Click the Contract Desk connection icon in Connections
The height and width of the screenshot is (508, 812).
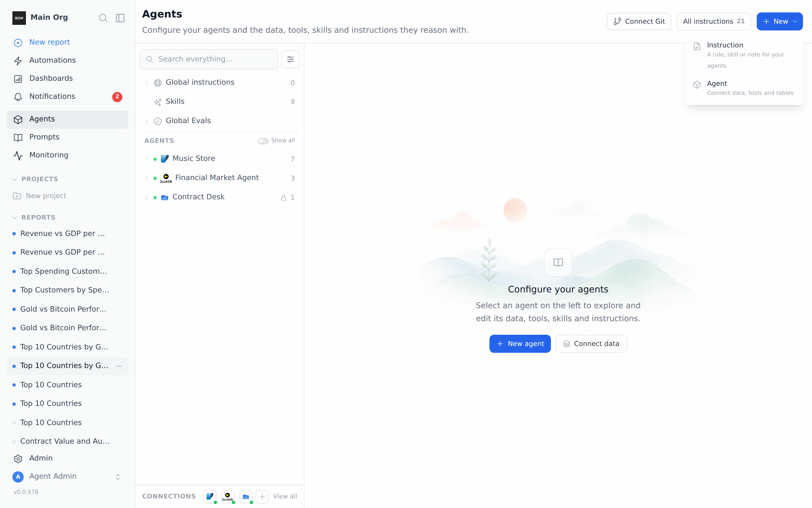click(246, 496)
